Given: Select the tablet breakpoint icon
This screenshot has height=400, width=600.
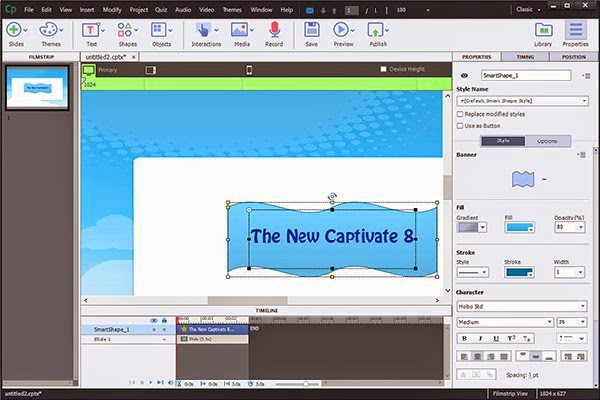Looking at the screenshot, I should click(x=151, y=70).
